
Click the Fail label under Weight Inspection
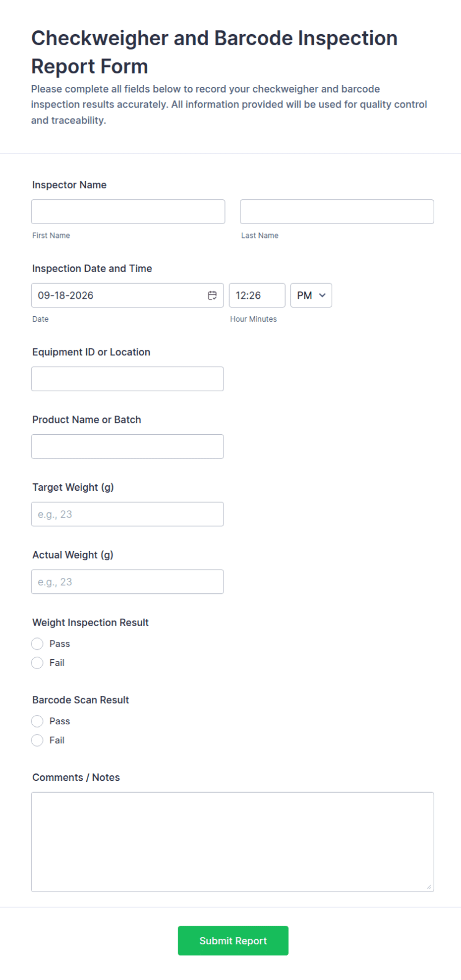point(57,663)
